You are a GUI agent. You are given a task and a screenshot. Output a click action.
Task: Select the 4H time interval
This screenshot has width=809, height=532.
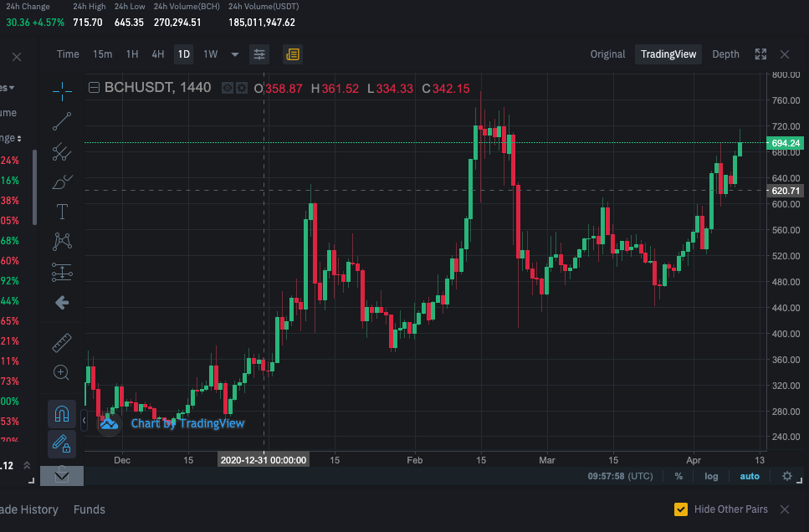pos(158,54)
